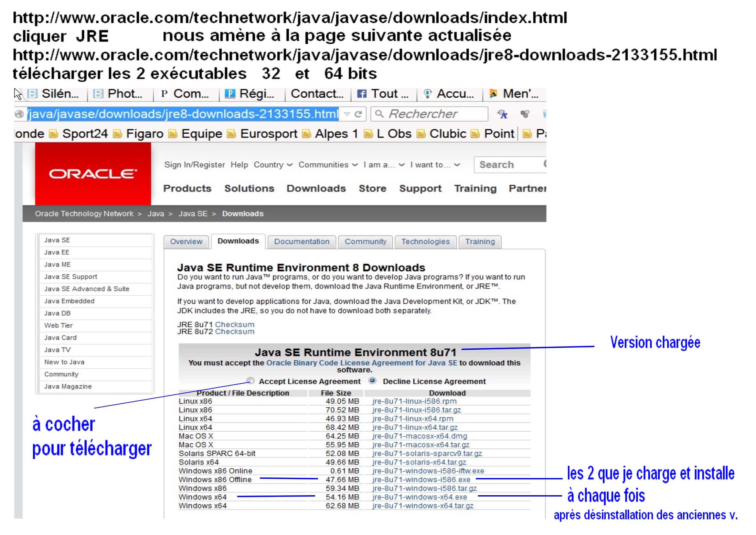
Task: Open Oracle Binary Code License Agreement link
Action: tap(362, 363)
